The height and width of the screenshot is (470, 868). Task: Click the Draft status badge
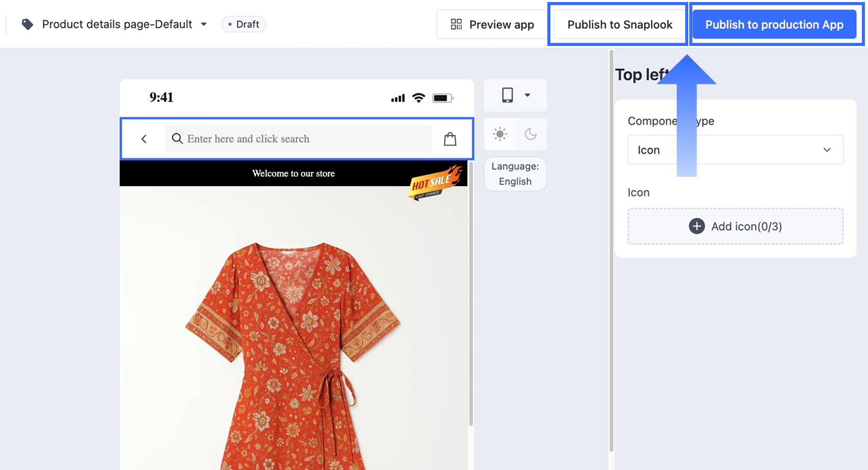pyautogui.click(x=244, y=24)
